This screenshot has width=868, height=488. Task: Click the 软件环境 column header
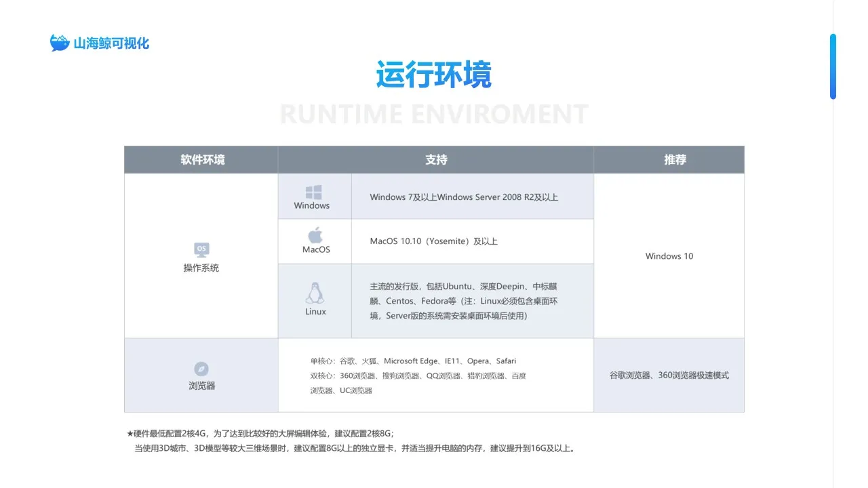(x=202, y=160)
